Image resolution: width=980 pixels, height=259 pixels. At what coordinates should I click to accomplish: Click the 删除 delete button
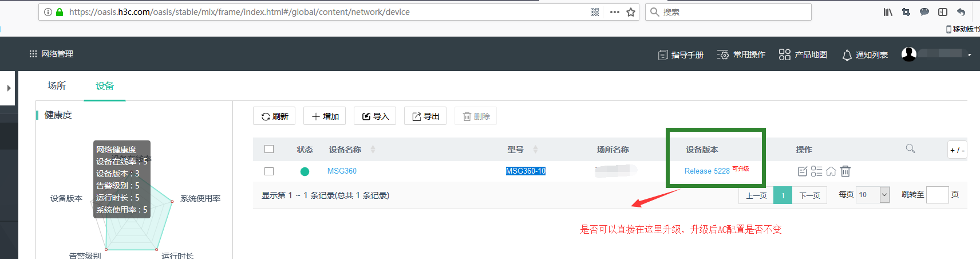[x=476, y=116]
